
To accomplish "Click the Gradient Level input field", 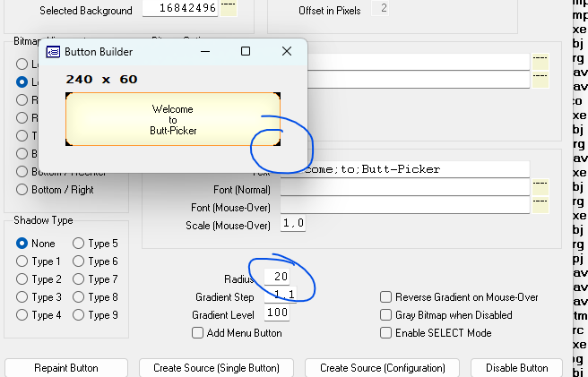I will click(277, 313).
